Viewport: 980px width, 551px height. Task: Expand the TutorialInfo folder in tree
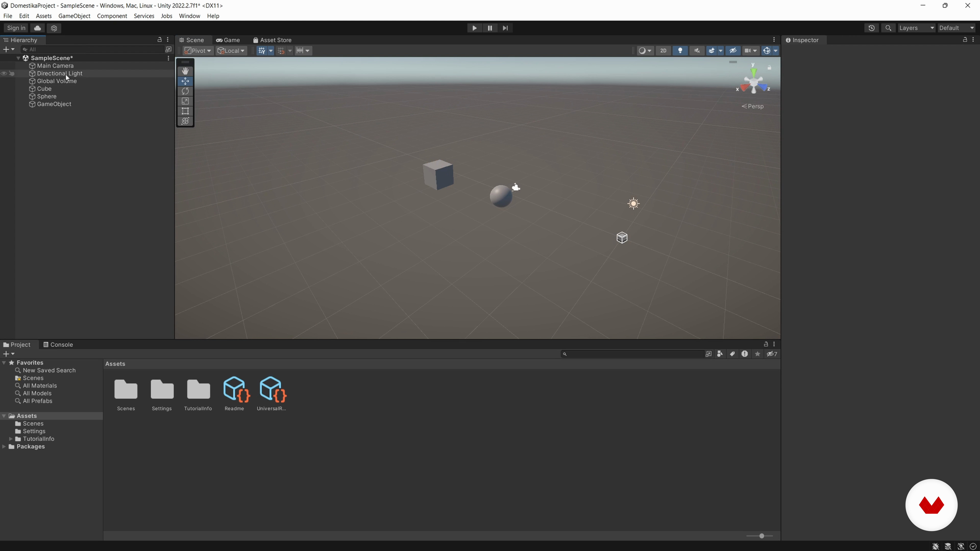(x=11, y=439)
